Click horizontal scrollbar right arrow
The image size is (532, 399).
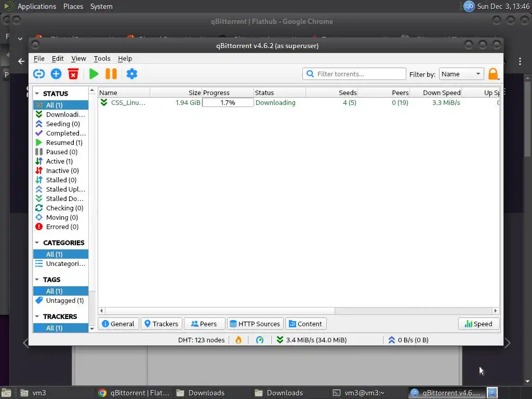[496, 311]
